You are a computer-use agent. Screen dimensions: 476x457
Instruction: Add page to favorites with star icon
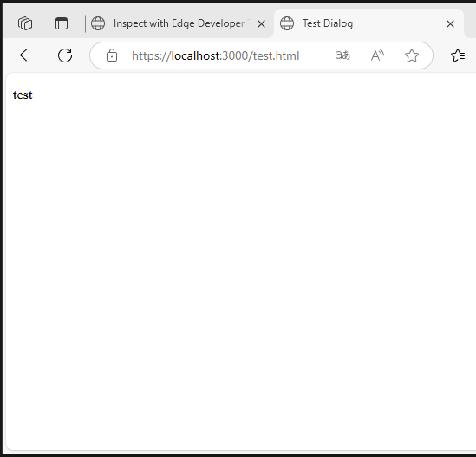tap(412, 55)
